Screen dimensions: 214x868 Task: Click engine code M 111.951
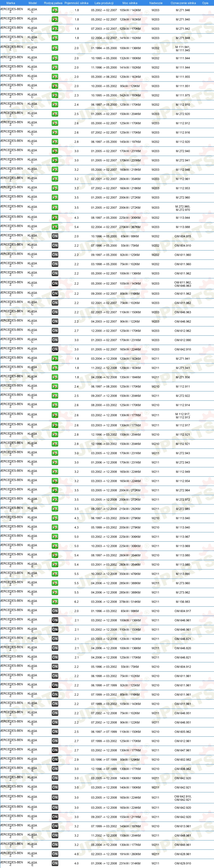click(183, 86)
